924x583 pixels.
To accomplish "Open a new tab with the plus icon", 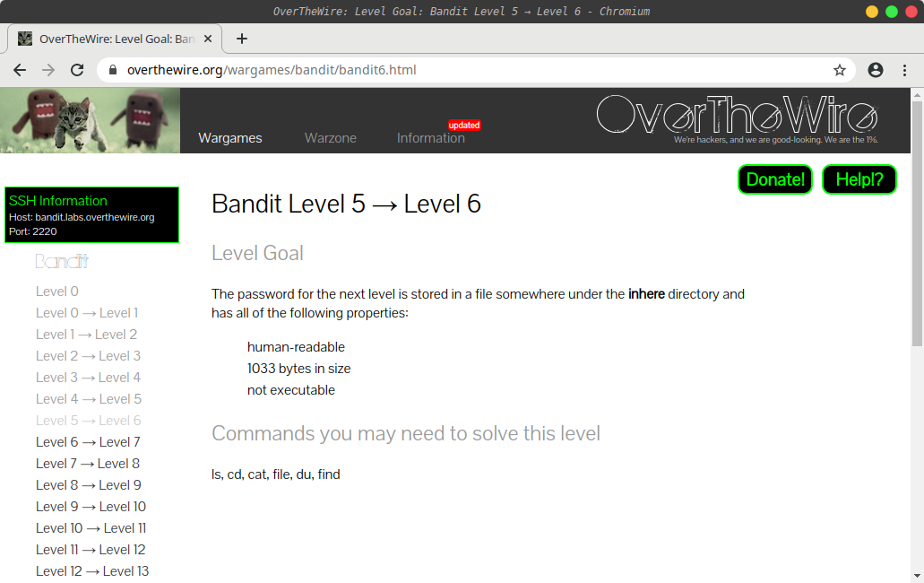I will pyautogui.click(x=242, y=39).
